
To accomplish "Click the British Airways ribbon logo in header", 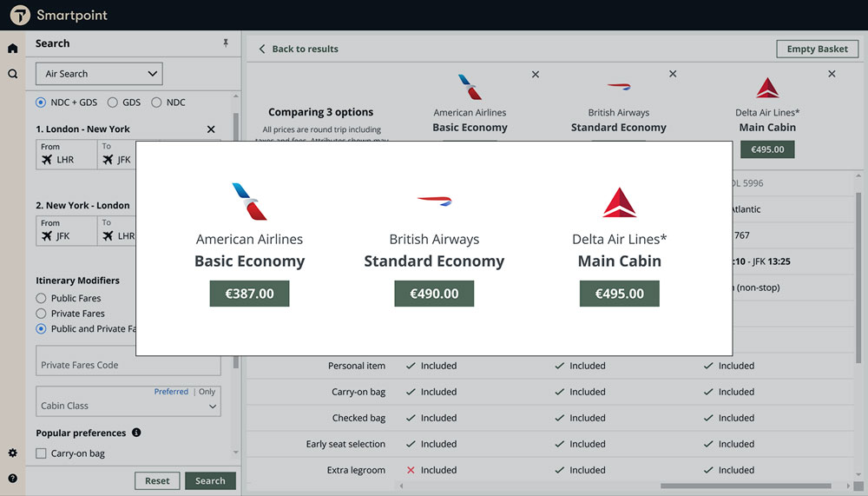I will [619, 87].
